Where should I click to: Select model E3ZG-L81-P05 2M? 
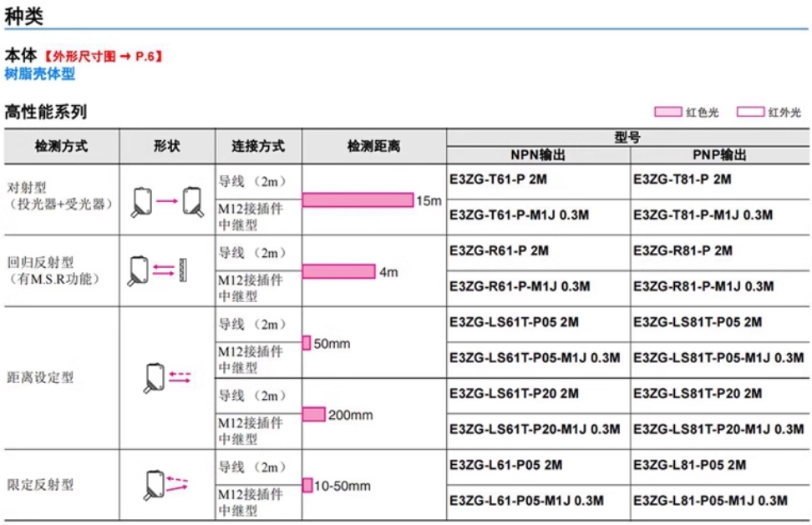(x=690, y=465)
